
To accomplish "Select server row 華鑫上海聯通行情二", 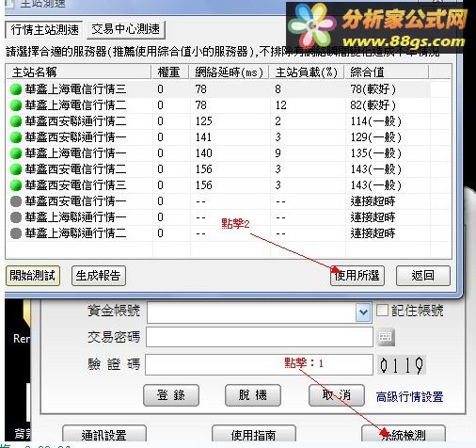I will pos(229,233).
